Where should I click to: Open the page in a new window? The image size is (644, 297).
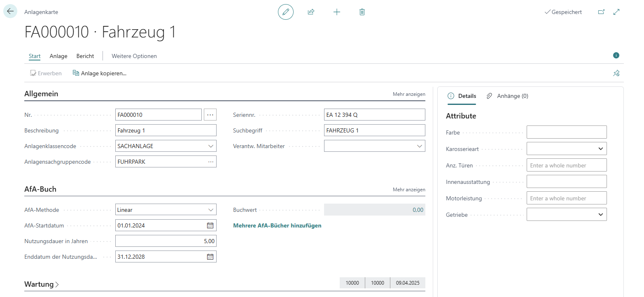[x=601, y=12]
